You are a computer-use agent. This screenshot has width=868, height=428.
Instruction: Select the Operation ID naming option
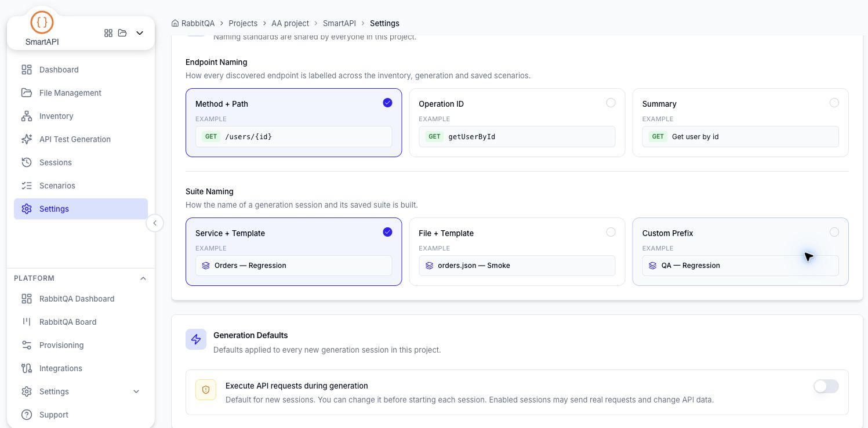[x=517, y=122]
